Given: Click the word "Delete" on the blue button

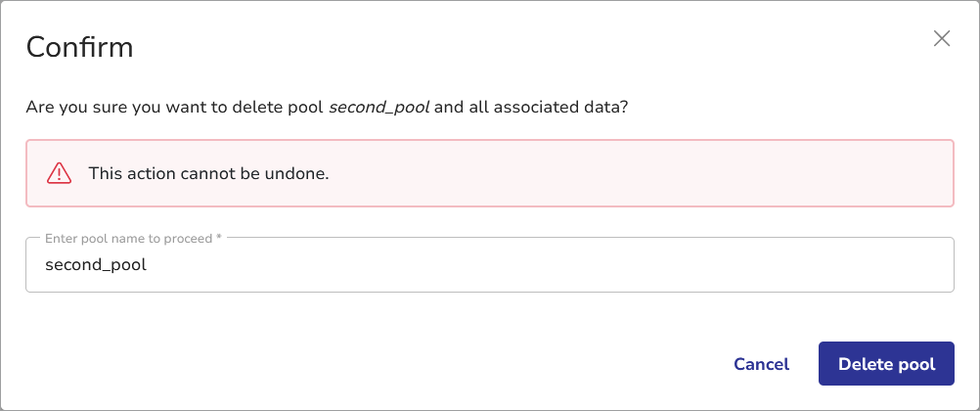Looking at the screenshot, I should click(865, 364).
